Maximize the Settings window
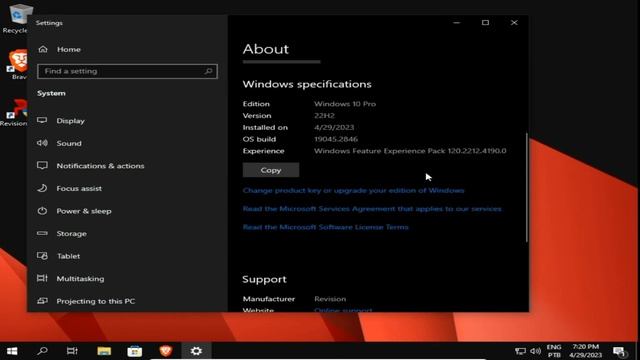640x360 pixels. (x=485, y=23)
